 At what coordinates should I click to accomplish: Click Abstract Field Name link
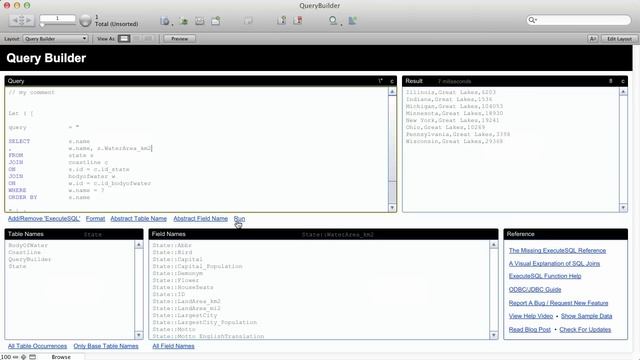point(200,219)
